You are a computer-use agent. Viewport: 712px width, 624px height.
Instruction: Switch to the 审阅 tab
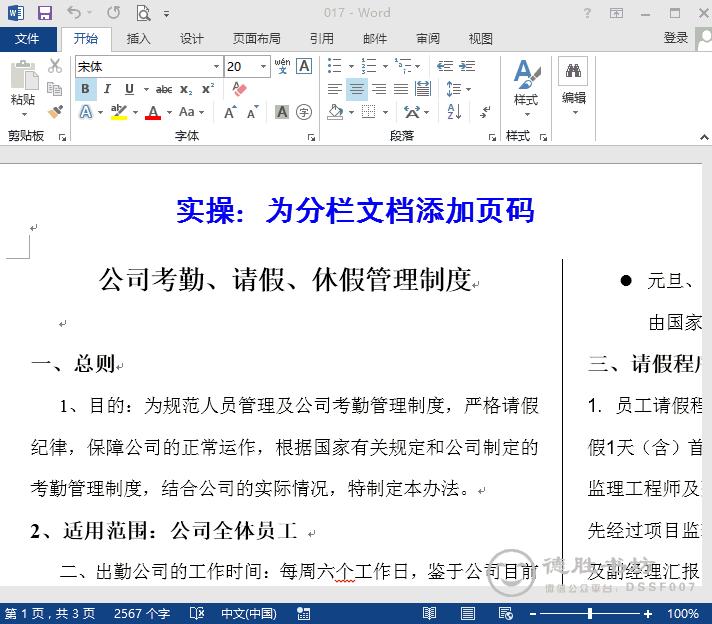[x=428, y=39]
